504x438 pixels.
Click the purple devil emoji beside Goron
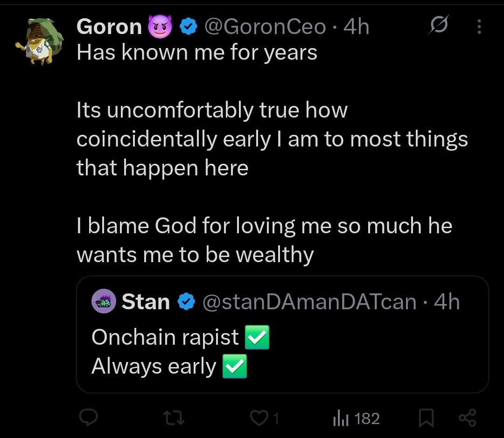(x=159, y=27)
